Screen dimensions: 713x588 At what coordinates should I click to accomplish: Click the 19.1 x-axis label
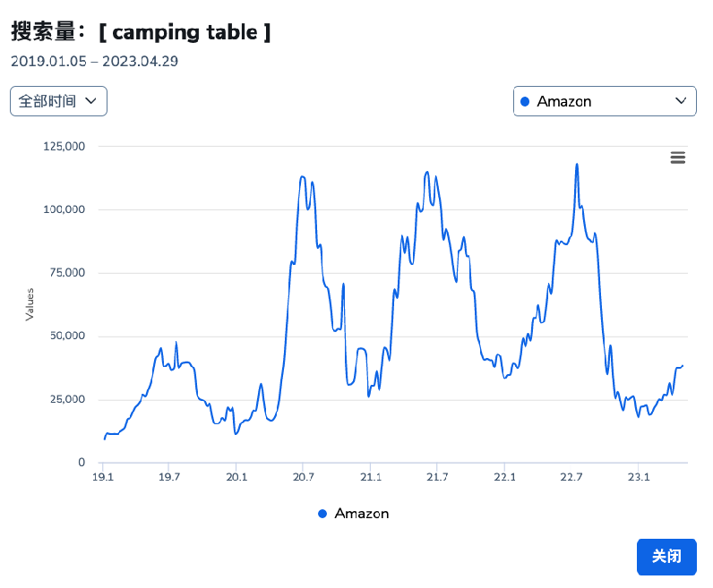click(104, 477)
